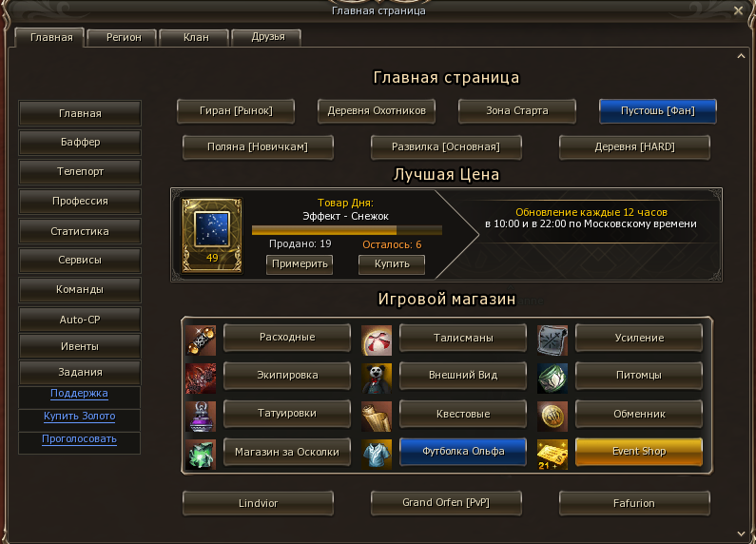Click the red armor icon beside Экипировка
Viewport: 756px width, 544px height.
(201, 379)
